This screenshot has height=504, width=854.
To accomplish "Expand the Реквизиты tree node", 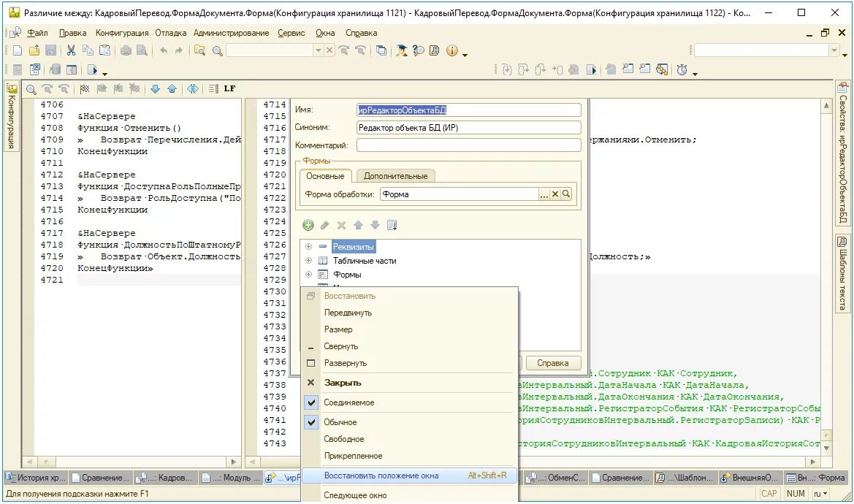I will pyautogui.click(x=308, y=247).
